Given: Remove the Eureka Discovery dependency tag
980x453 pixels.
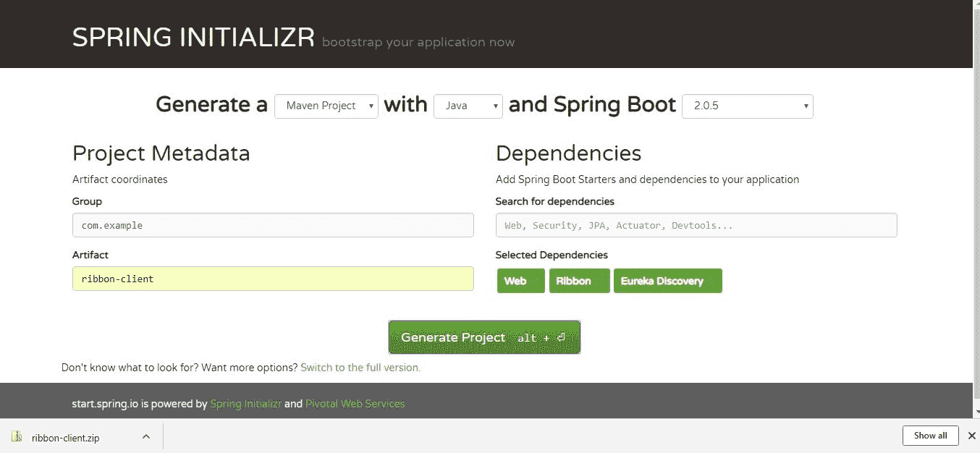Looking at the screenshot, I should 667,281.
